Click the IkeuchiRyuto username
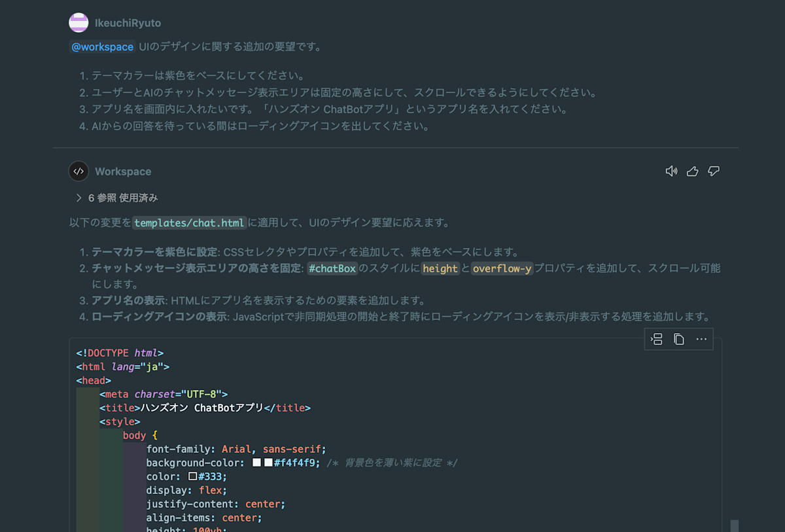The image size is (785, 532). pyautogui.click(x=128, y=23)
